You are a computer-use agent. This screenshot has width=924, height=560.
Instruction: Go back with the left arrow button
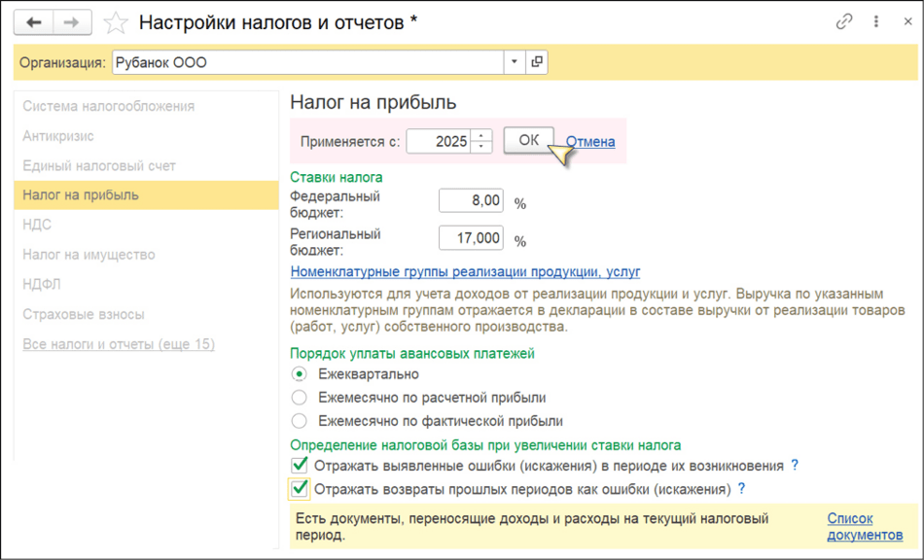click(34, 23)
